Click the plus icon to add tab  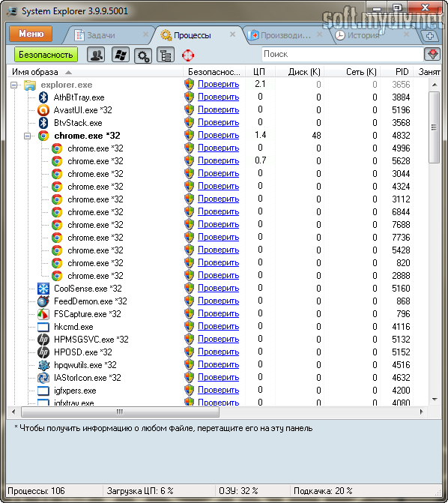coord(430,36)
